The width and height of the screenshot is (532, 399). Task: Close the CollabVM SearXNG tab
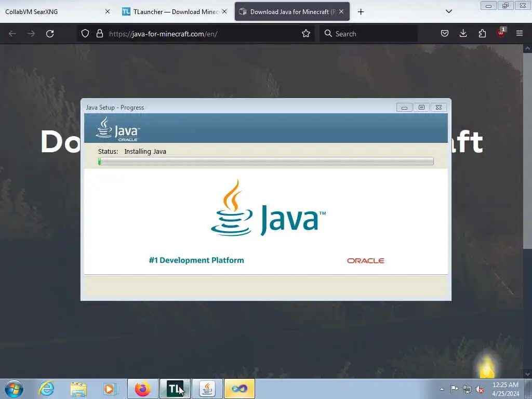[x=107, y=11]
